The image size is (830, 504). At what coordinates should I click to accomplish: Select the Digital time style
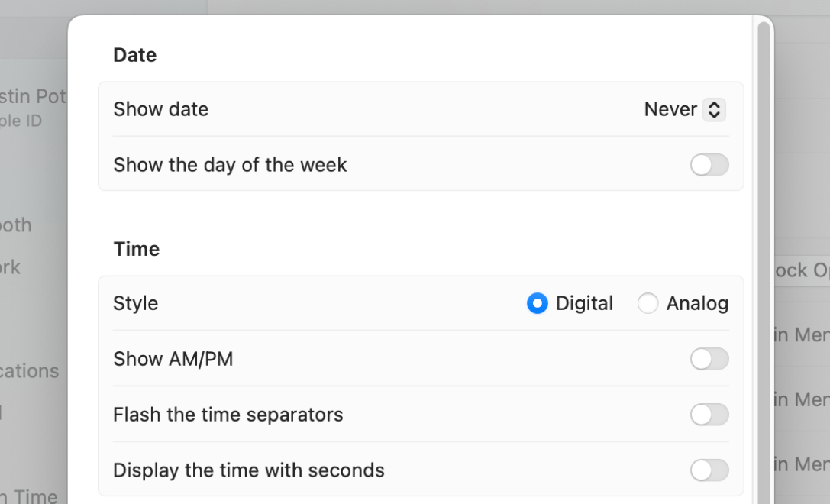pyautogui.click(x=538, y=303)
